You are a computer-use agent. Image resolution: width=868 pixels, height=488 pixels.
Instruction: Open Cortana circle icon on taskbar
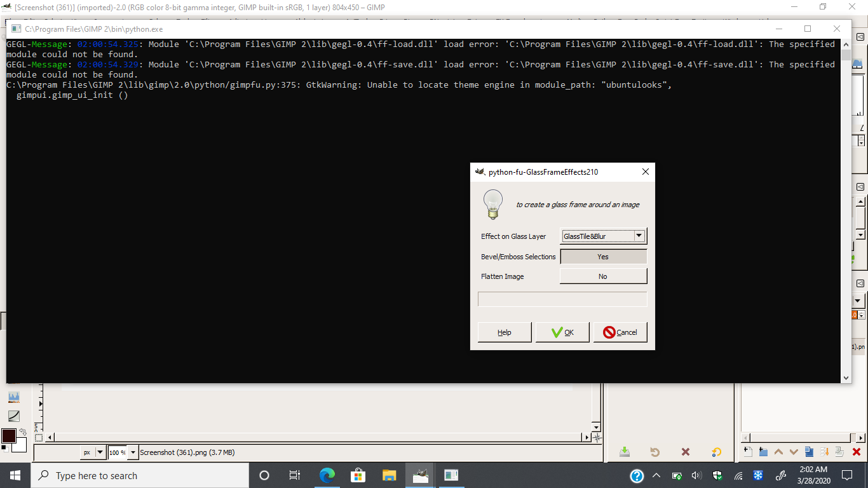tap(264, 475)
